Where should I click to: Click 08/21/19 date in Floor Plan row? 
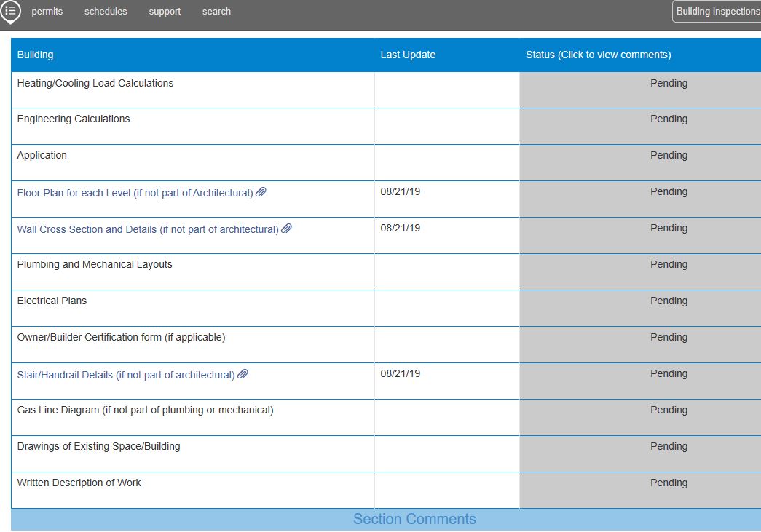[401, 191]
